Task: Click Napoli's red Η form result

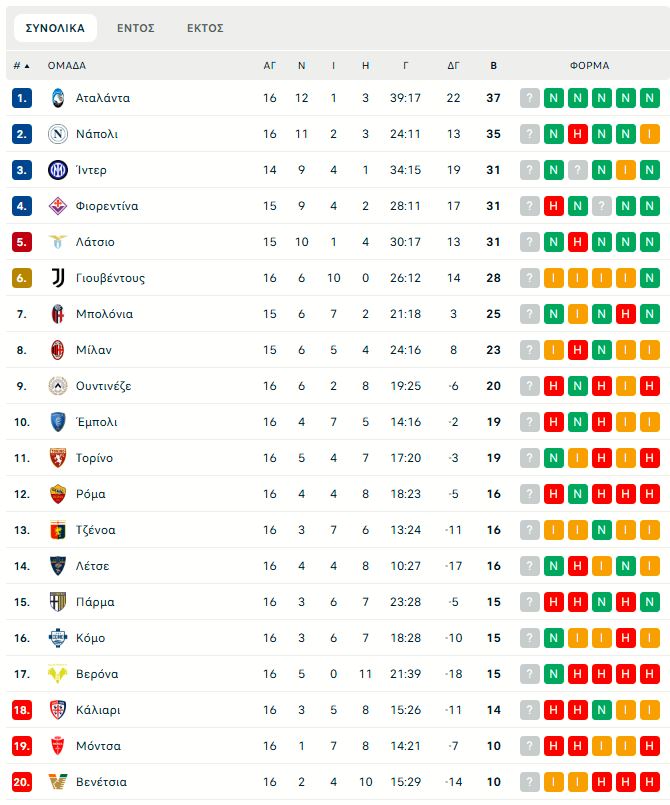Action: [x=577, y=134]
